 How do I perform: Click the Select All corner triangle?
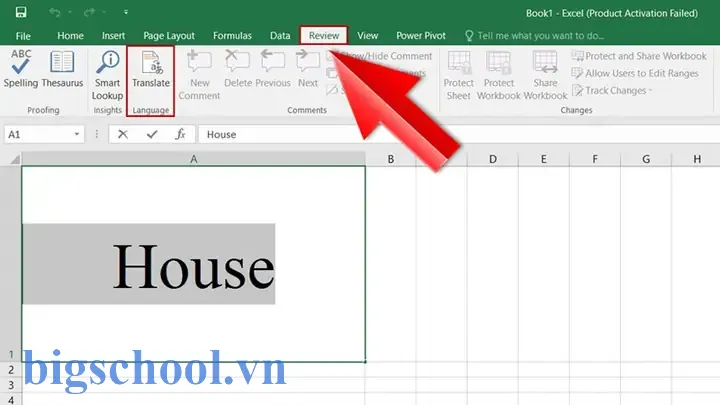click(15, 159)
